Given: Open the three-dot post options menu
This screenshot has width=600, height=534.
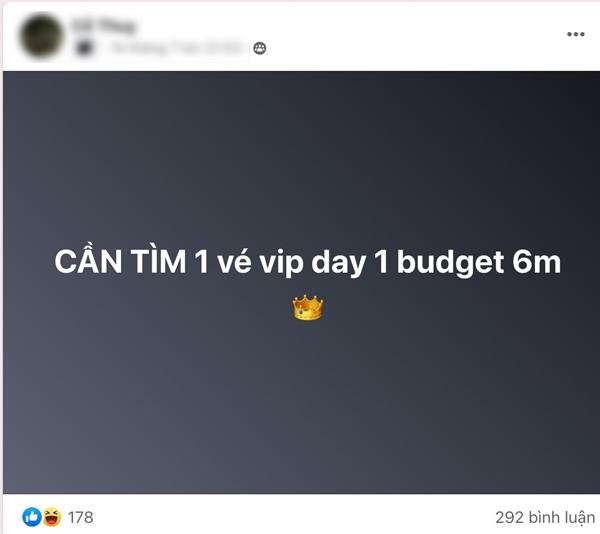Looking at the screenshot, I should [576, 34].
